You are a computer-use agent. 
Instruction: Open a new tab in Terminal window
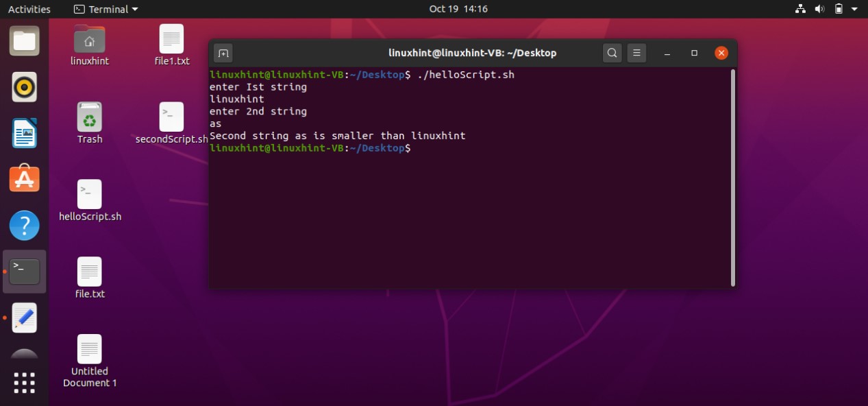tap(223, 53)
